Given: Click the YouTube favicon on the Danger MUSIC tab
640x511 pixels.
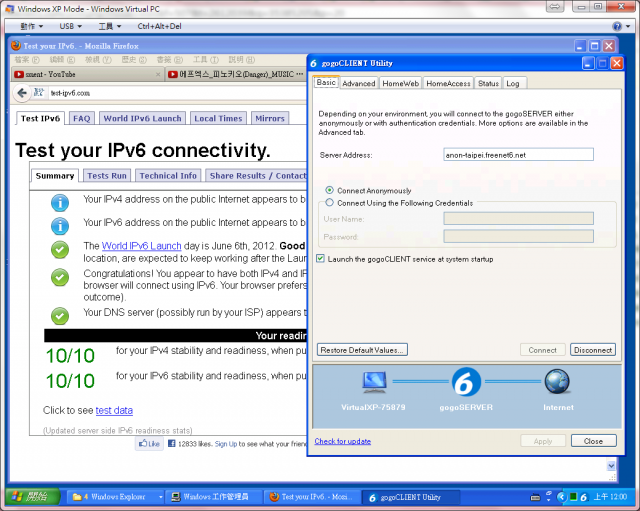Looking at the screenshot, I should click(x=173, y=74).
